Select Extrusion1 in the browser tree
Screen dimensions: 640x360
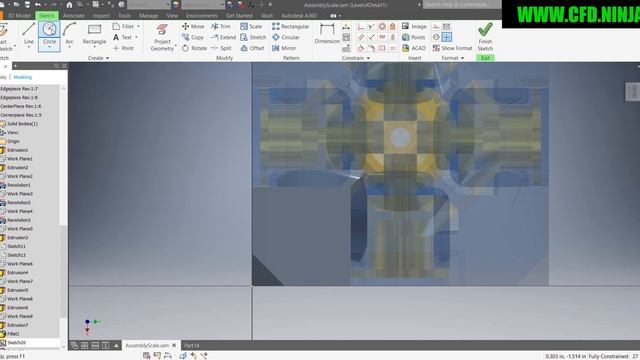(x=18, y=150)
